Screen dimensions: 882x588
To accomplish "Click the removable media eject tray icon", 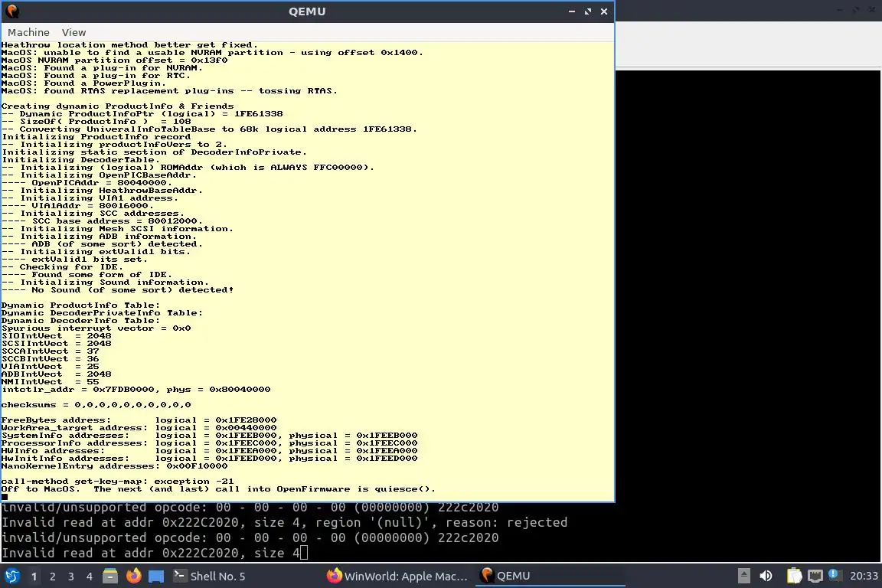I will [x=743, y=576].
